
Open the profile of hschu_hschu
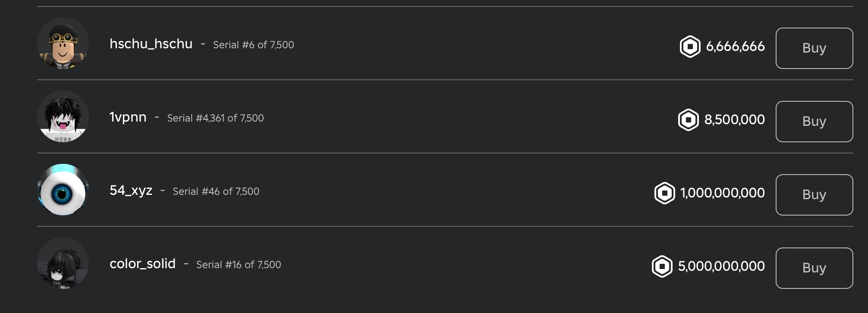(151, 44)
